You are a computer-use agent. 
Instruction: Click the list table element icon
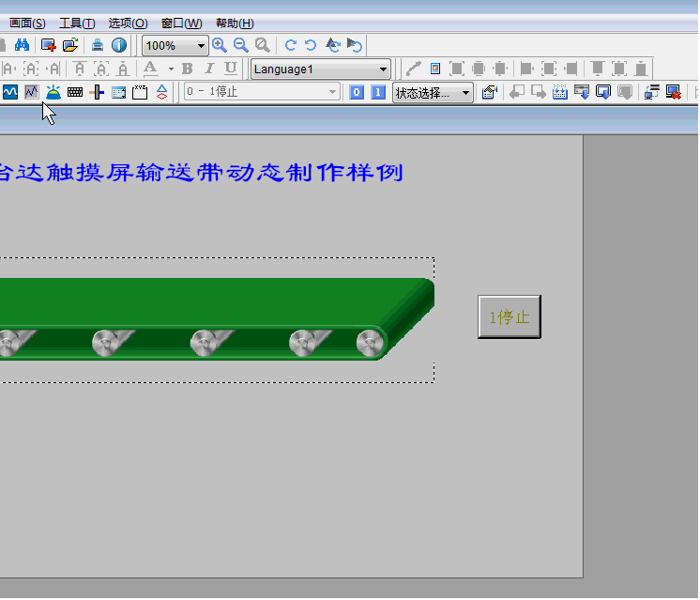point(118,92)
